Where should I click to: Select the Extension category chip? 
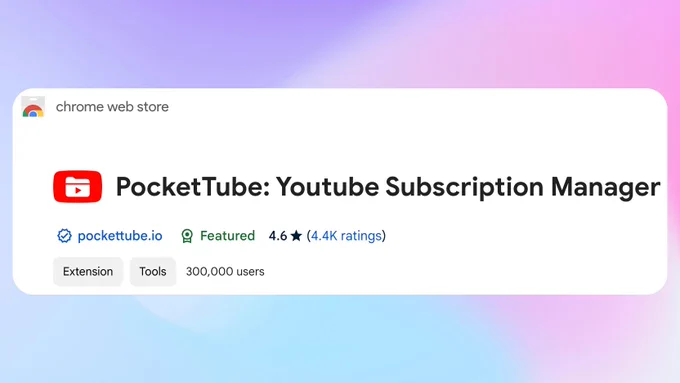[x=88, y=272]
